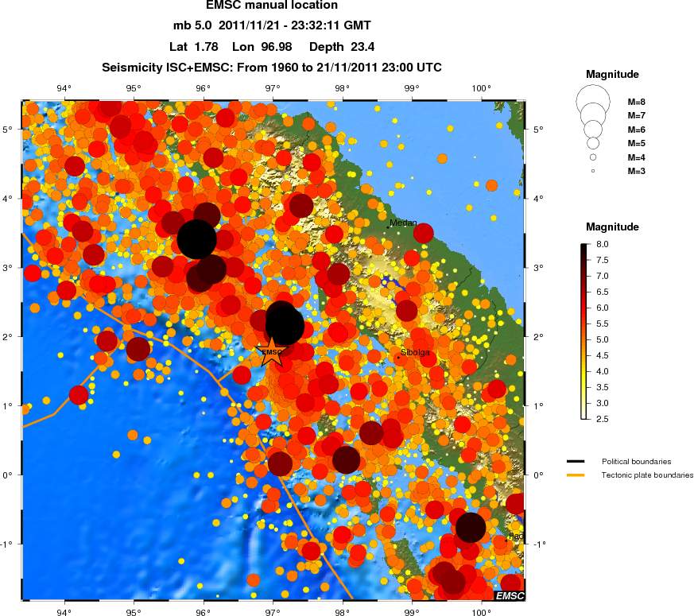This screenshot has width=694, height=616.
Task: Click the M=8 legend circle
Action: (x=593, y=102)
